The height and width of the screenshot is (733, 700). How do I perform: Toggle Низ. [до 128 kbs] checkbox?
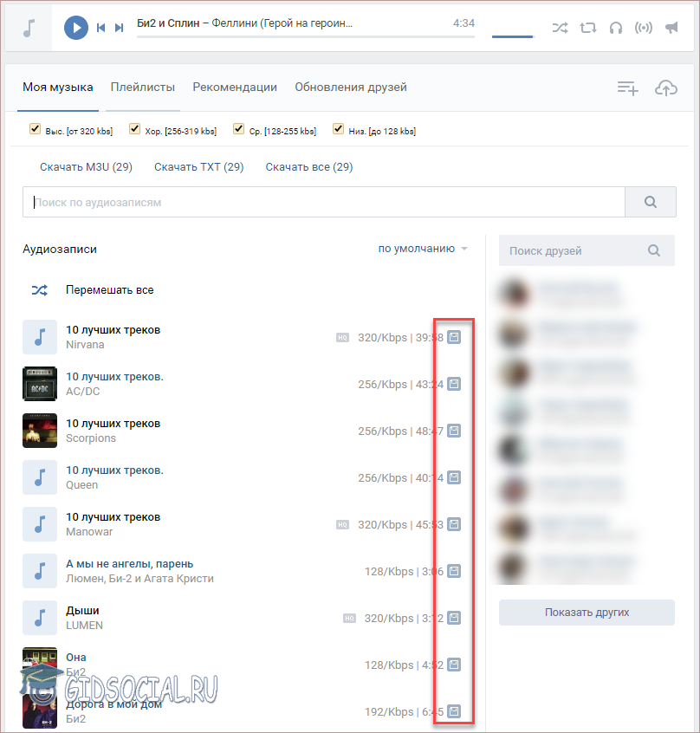(x=339, y=128)
